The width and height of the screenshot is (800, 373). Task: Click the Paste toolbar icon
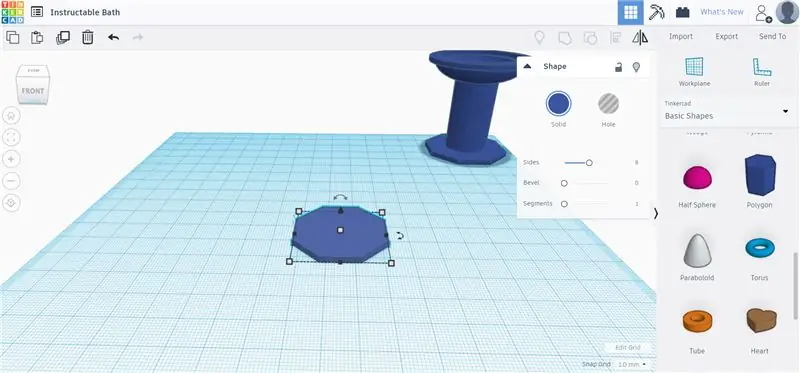tap(37, 37)
